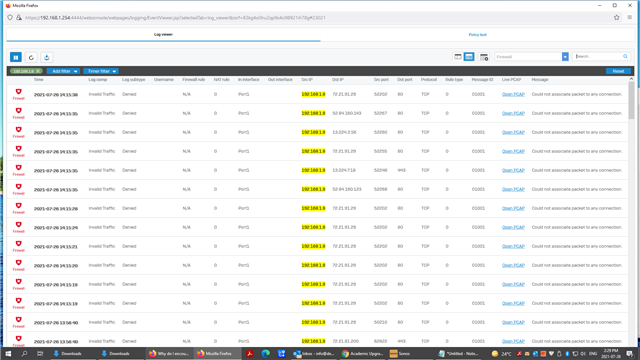Image resolution: width=640 pixels, height=360 pixels.
Task: Click the site security padlock icon
Action: pos(19,18)
